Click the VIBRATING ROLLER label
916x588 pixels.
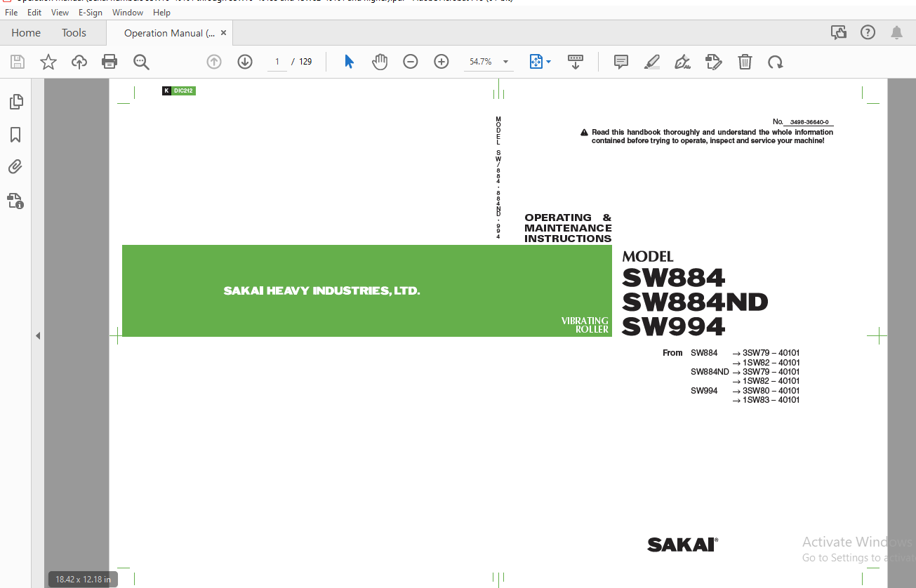585,325
